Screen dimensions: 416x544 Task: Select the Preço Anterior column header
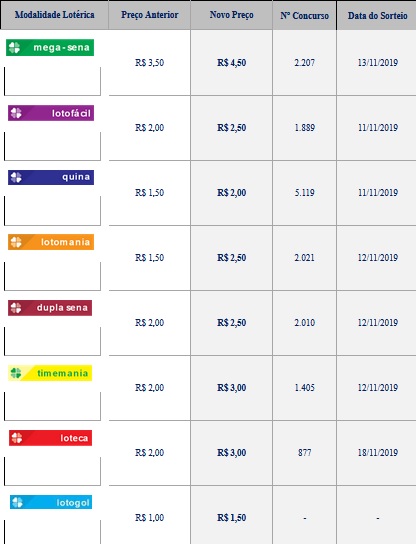point(150,15)
